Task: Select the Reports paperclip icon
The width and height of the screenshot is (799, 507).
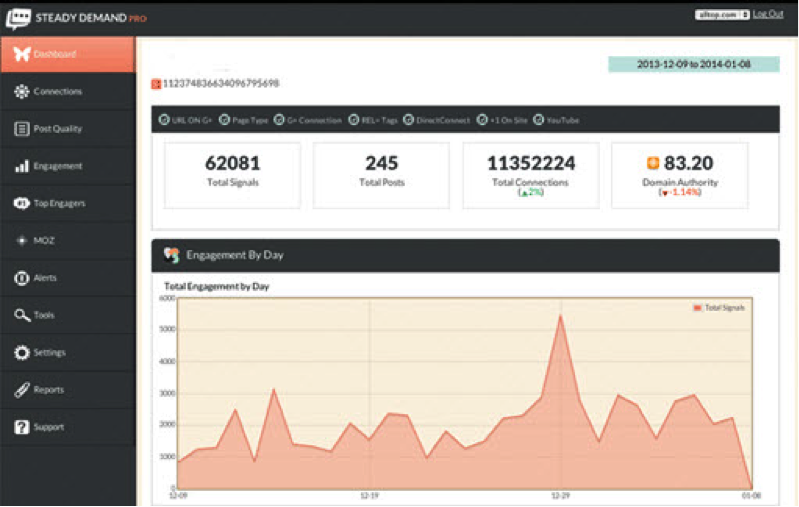Action: 21,390
